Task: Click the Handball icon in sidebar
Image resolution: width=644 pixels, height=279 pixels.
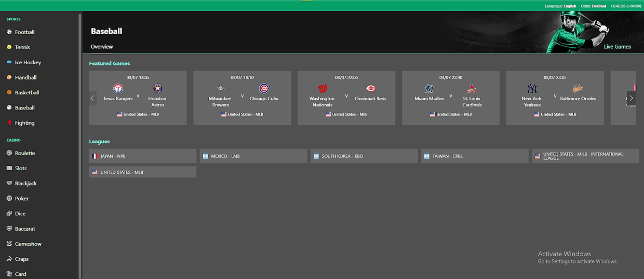Action: (9, 77)
